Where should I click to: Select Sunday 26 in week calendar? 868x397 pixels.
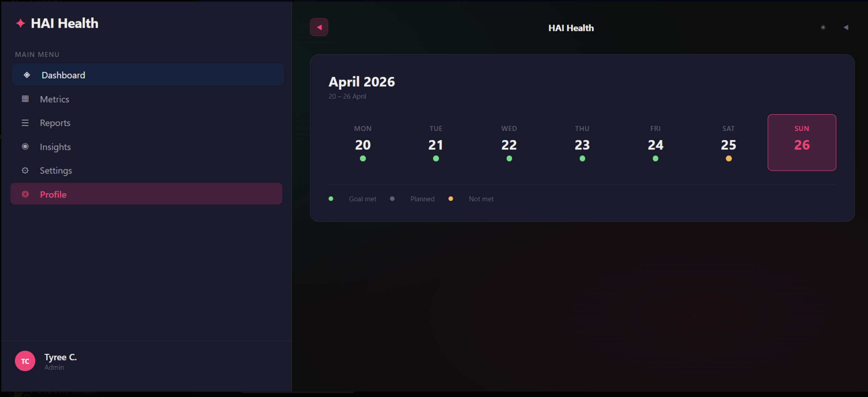pyautogui.click(x=801, y=143)
